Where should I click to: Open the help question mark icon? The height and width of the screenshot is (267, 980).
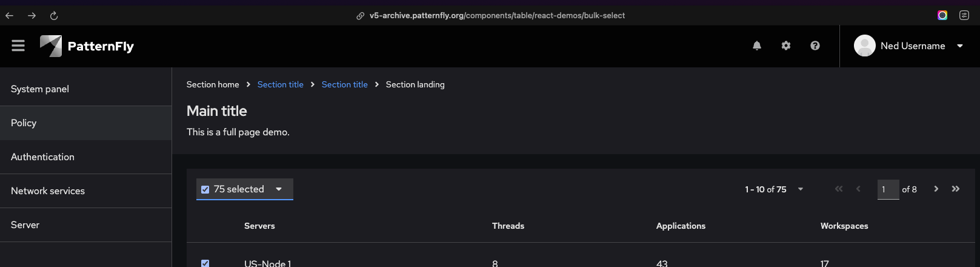[x=815, y=46]
